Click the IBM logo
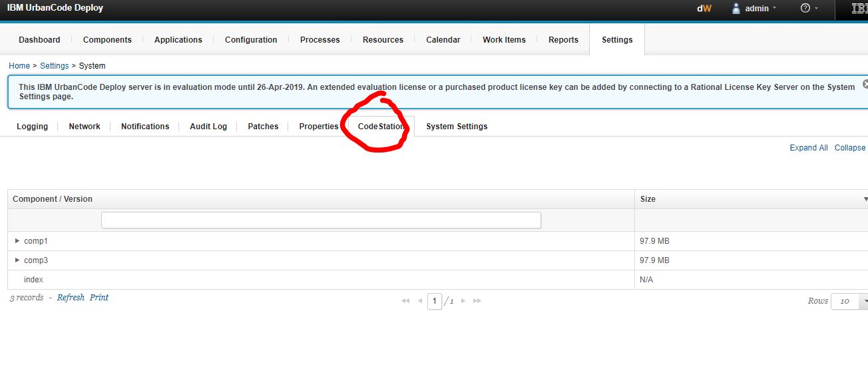Screen dimensions: 868x375 point(859,9)
